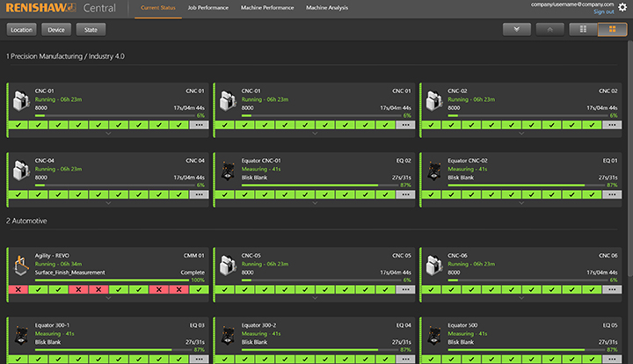Expand the Equator CNC-01 card chevron
Viewport: 633px width, 364px height.
tap(315, 203)
